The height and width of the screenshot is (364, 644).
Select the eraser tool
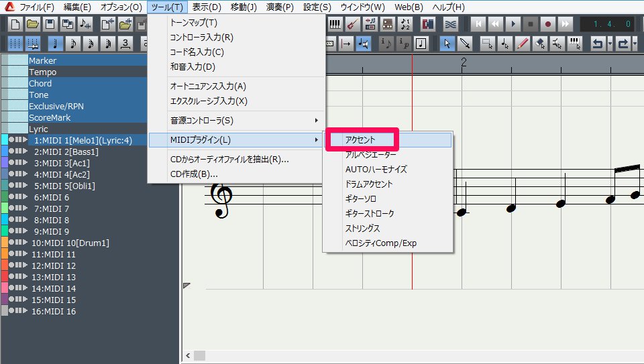point(540,44)
